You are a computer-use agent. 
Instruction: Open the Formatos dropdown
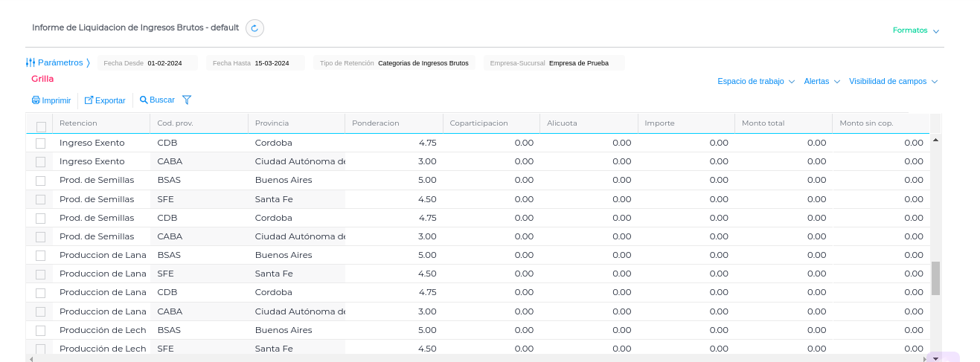coord(916,30)
